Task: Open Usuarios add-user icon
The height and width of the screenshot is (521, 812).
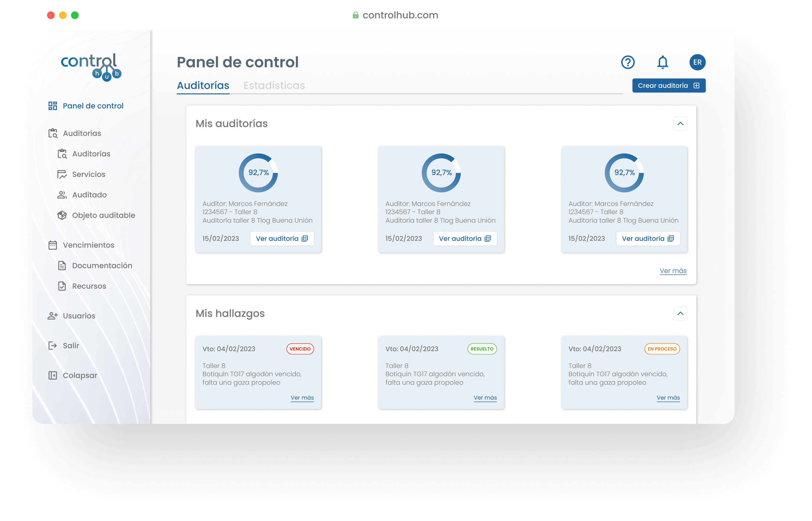Action: tap(53, 316)
